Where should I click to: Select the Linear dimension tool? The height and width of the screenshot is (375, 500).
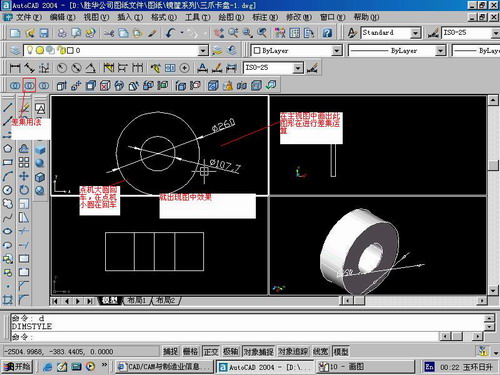pyautogui.click(x=15, y=68)
